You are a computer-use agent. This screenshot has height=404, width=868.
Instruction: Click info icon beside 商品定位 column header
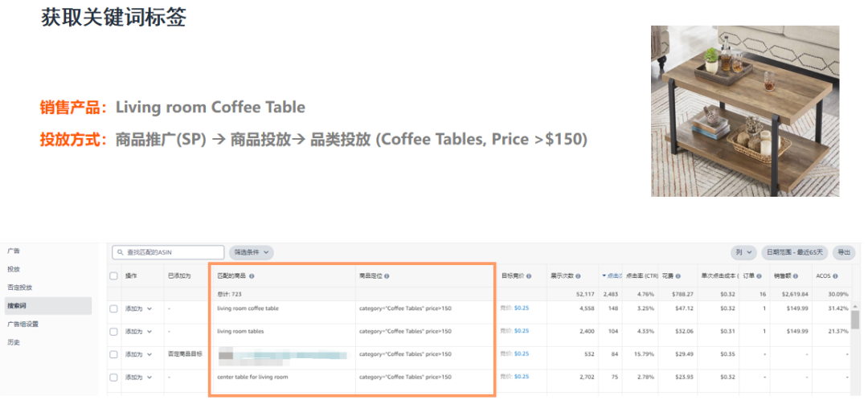pos(387,275)
